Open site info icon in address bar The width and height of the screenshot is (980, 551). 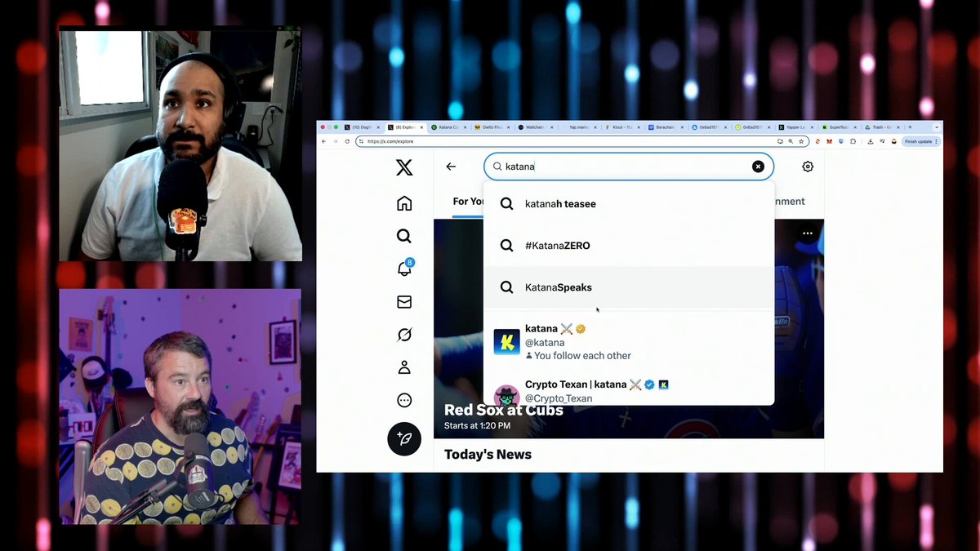(361, 141)
